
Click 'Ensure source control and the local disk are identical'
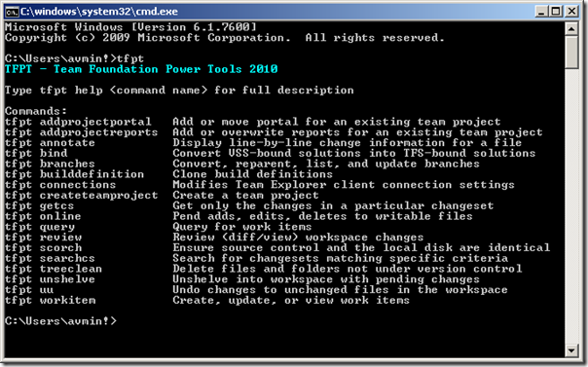361,247
